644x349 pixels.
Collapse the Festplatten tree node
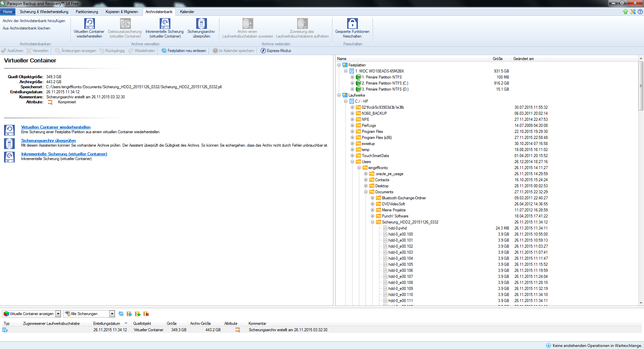coord(339,65)
